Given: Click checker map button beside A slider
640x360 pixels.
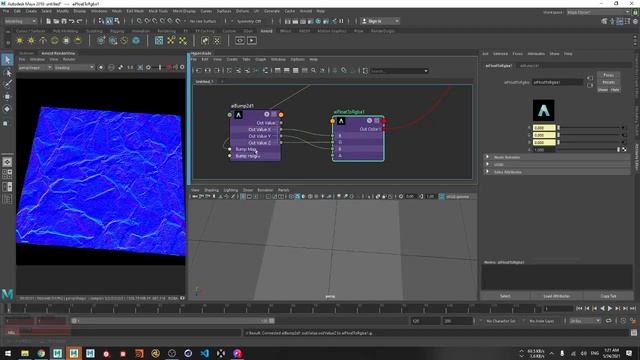Looking at the screenshot, I should (624, 150).
